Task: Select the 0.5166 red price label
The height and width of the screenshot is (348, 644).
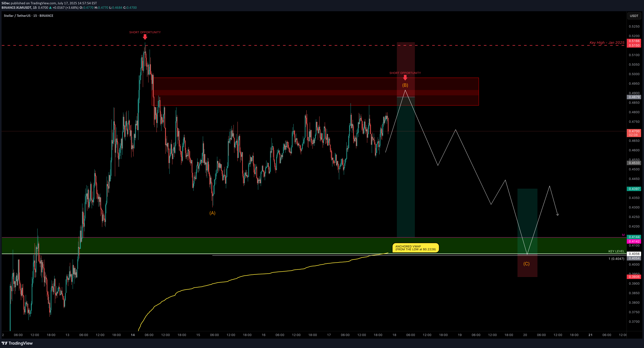Action: pyautogui.click(x=634, y=41)
